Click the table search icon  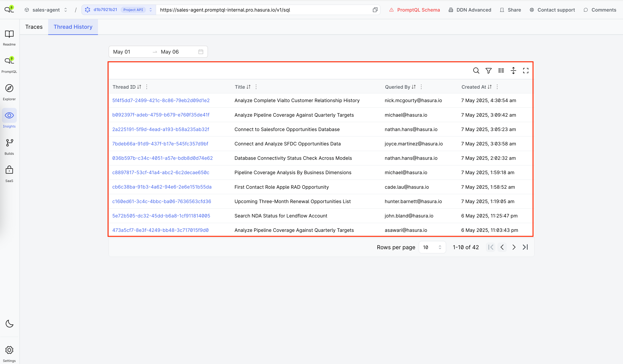tap(476, 71)
